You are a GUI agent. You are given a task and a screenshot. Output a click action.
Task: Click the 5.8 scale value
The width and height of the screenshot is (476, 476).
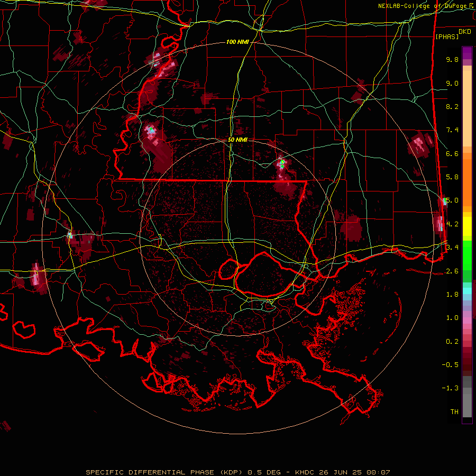pyautogui.click(x=452, y=177)
